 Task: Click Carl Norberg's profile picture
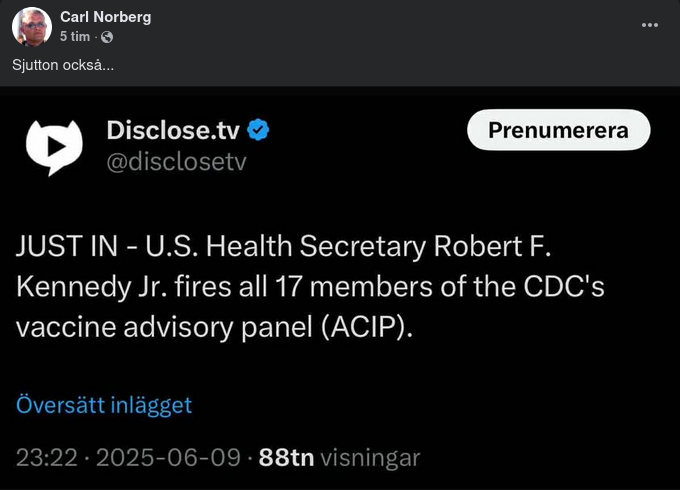tap(31, 26)
